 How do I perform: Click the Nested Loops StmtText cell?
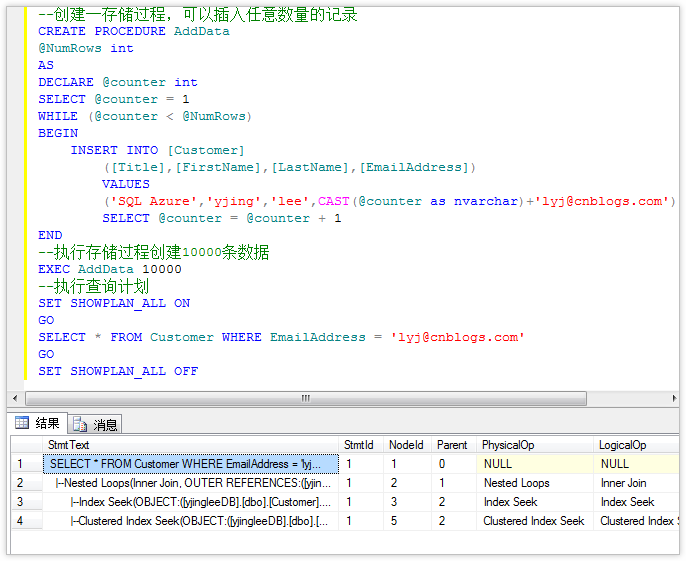point(190,483)
